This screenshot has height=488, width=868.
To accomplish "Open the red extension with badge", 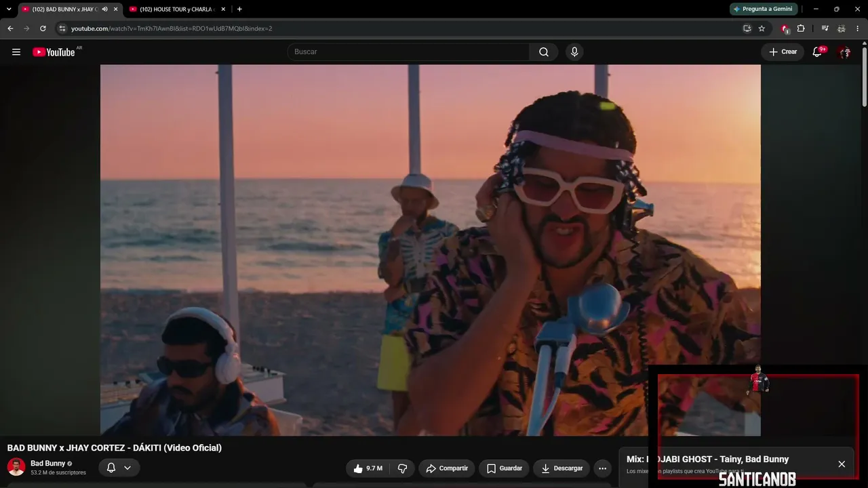I will coord(785,28).
